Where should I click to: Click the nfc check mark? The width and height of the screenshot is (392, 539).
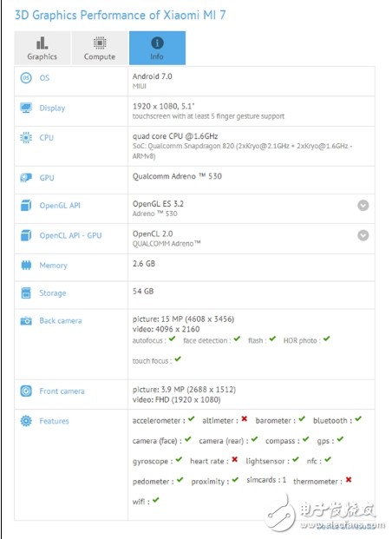click(x=328, y=459)
